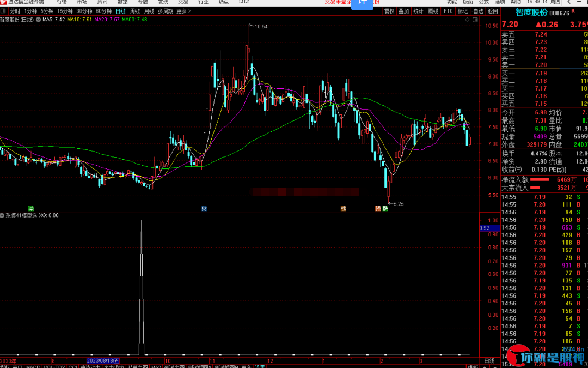Switch to 30分钟 period
This screenshot has width=588, height=368.
[x=84, y=11]
